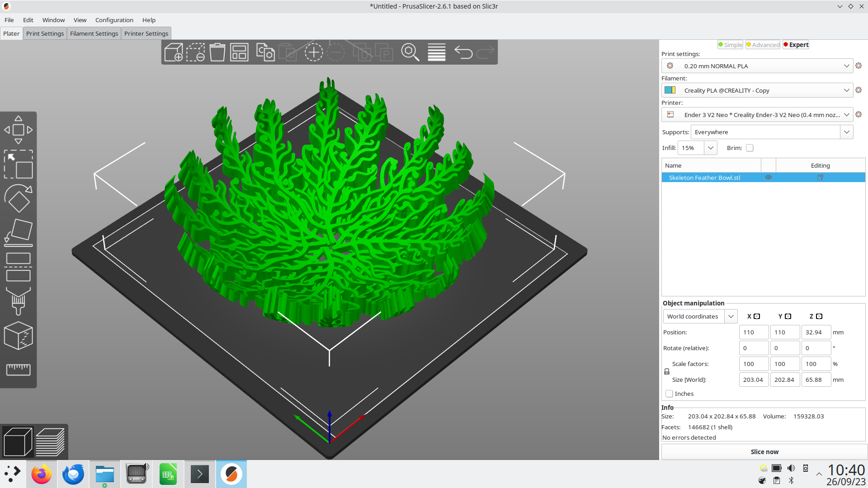This screenshot has height=488, width=868.
Task: Open the Printer selection dropdown
Action: 846,114
